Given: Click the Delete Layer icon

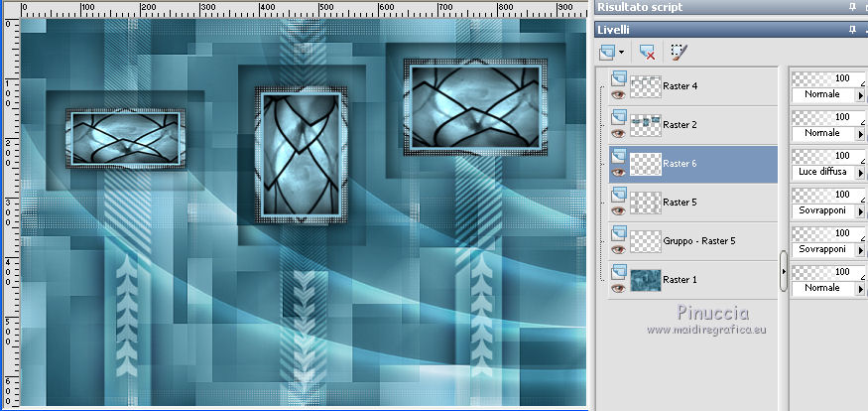Looking at the screenshot, I should coord(647,53).
